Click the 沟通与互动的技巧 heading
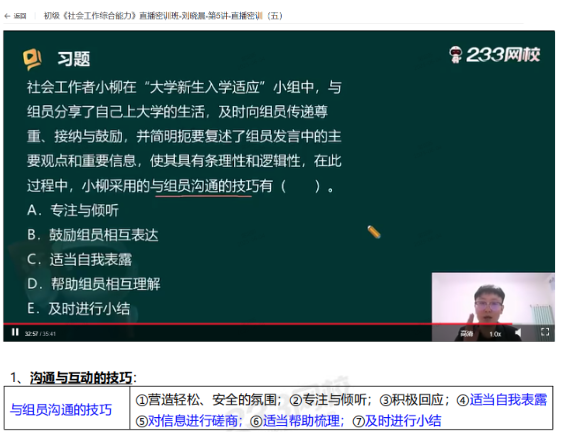This screenshot has height=448, width=567. coord(81,378)
